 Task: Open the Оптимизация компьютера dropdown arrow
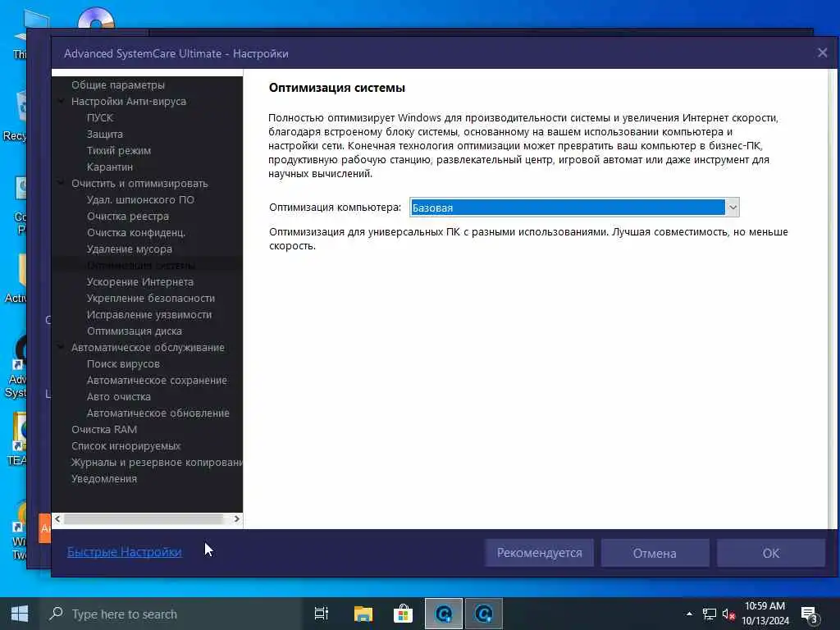[733, 208]
